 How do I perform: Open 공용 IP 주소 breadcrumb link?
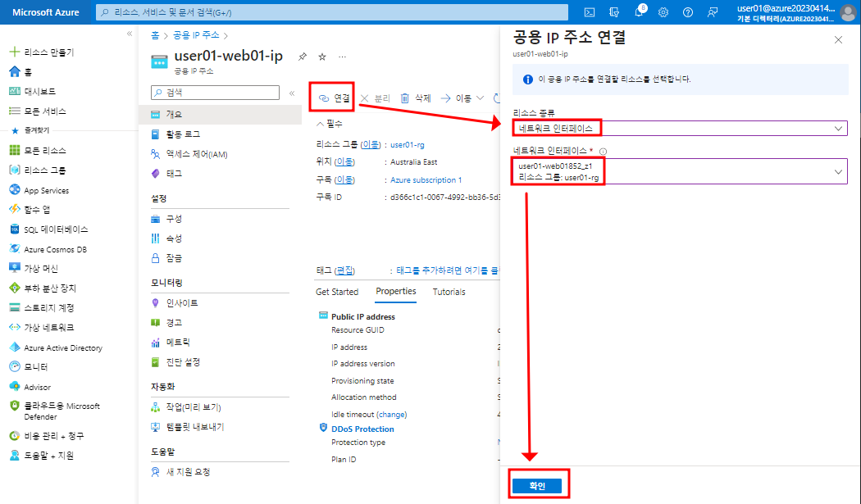tap(196, 35)
